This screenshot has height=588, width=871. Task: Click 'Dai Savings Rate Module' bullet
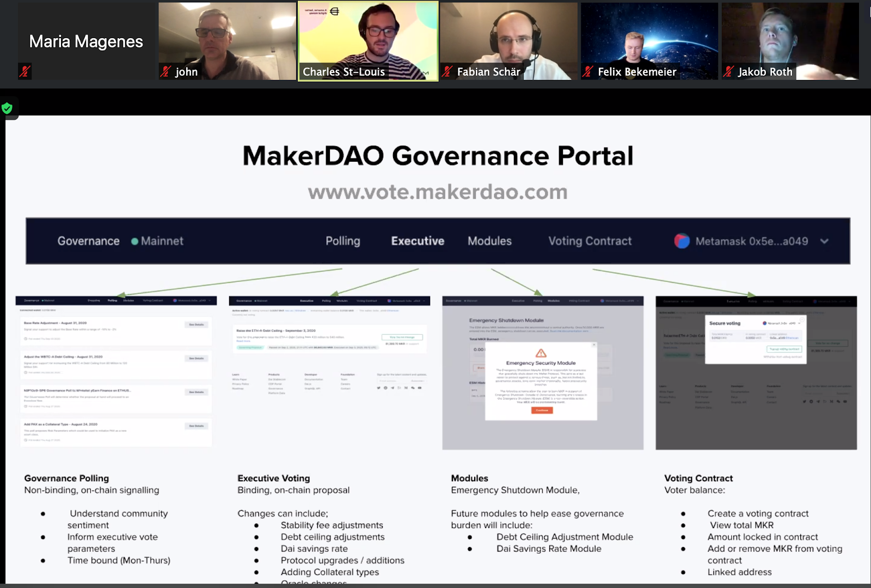pos(549,549)
